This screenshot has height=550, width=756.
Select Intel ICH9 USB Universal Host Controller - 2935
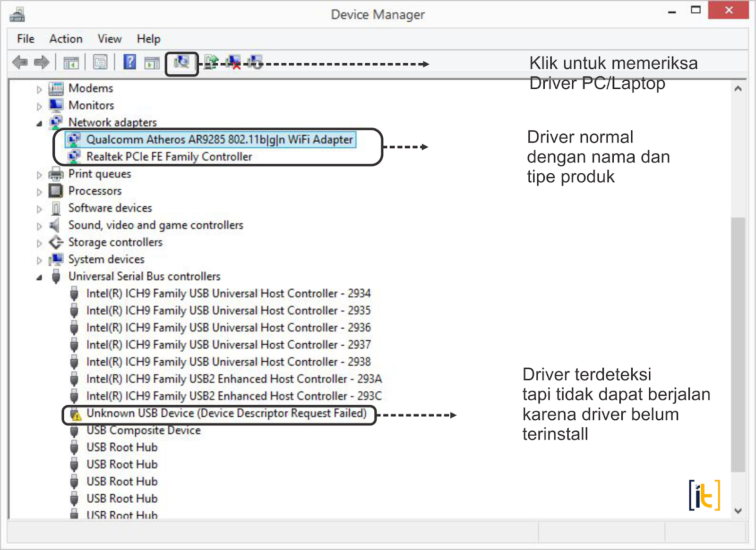pyautogui.click(x=228, y=310)
